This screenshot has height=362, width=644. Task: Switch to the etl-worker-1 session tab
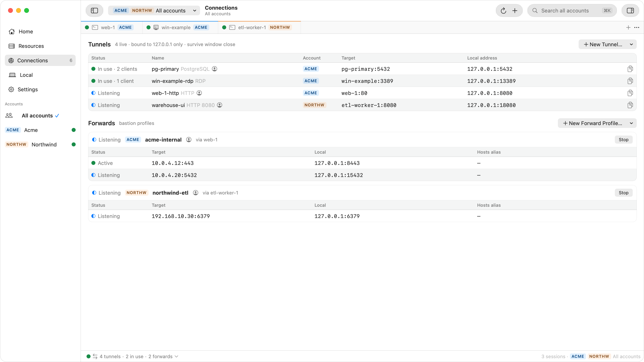click(259, 28)
